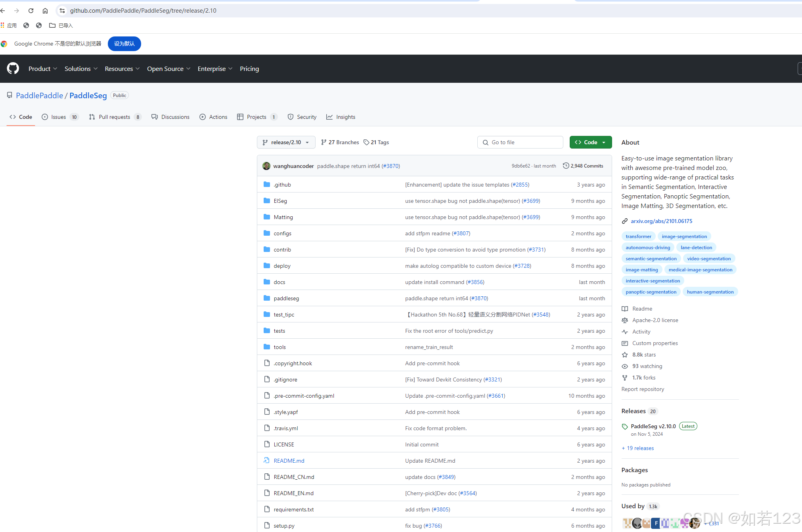Click the Readme book icon
The width and height of the screenshot is (802, 532).
[x=625, y=309]
